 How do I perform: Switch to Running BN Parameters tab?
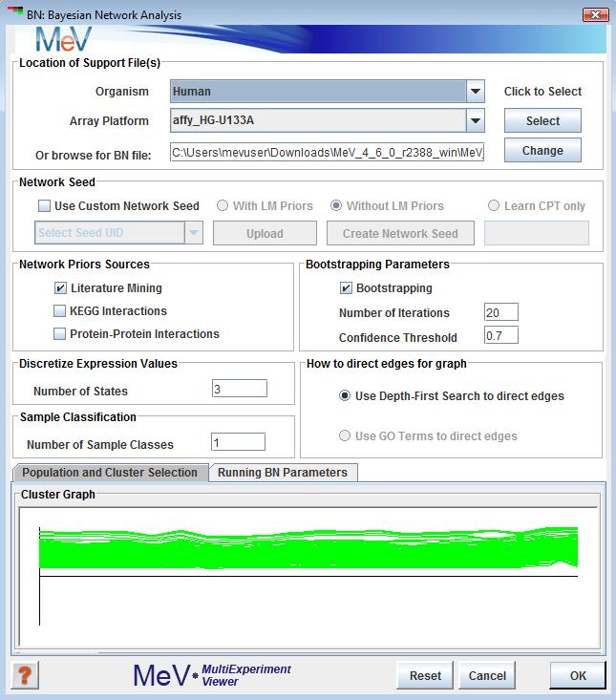pos(285,472)
